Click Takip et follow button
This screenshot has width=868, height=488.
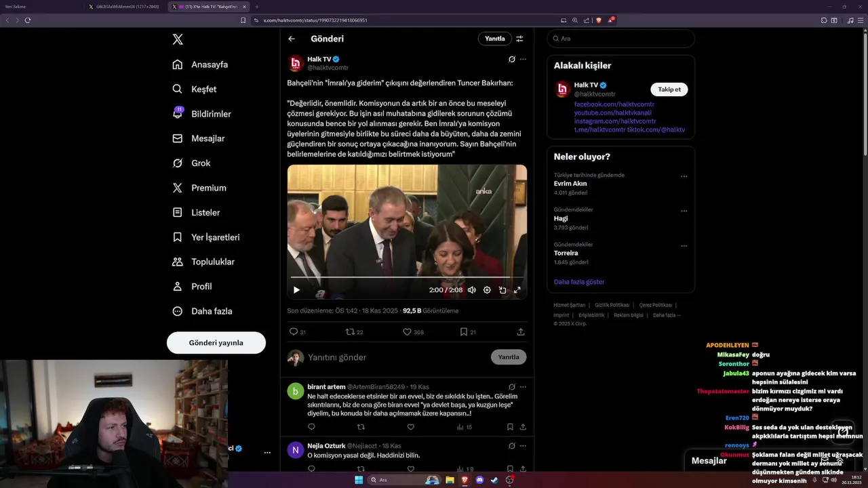(x=669, y=89)
